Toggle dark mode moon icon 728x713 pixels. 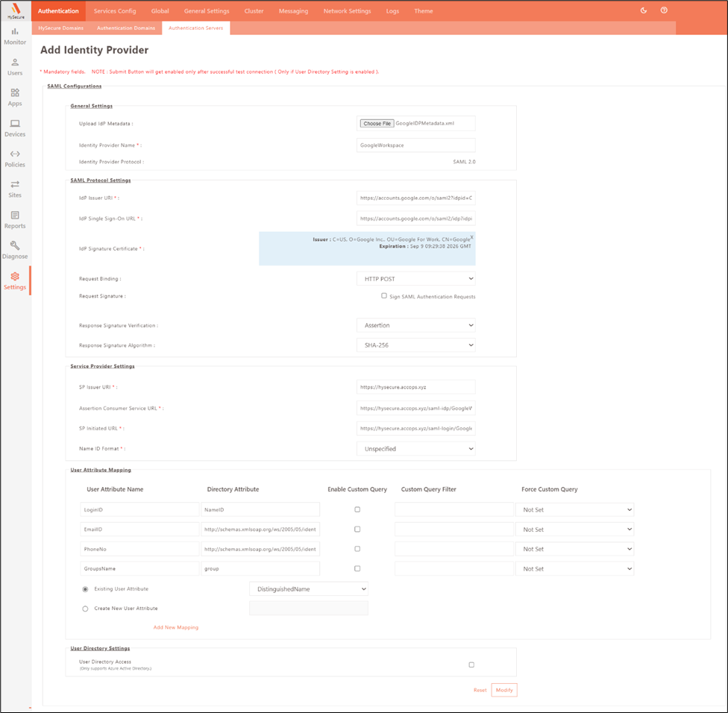[x=644, y=10]
